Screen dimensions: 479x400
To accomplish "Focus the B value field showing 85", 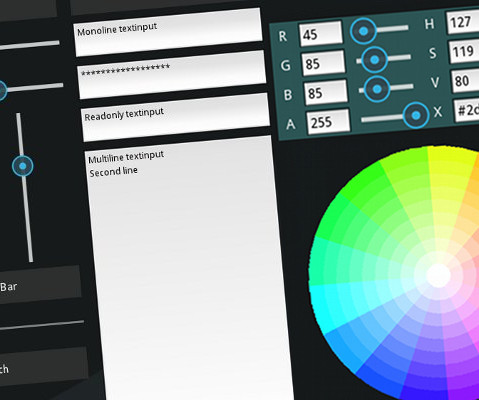I will tap(326, 92).
